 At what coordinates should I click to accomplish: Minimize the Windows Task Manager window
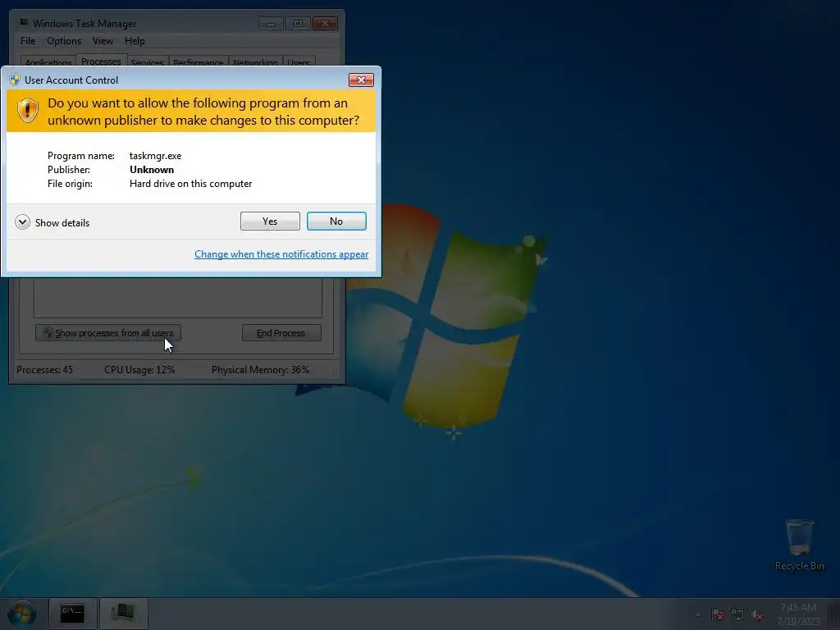point(271,24)
